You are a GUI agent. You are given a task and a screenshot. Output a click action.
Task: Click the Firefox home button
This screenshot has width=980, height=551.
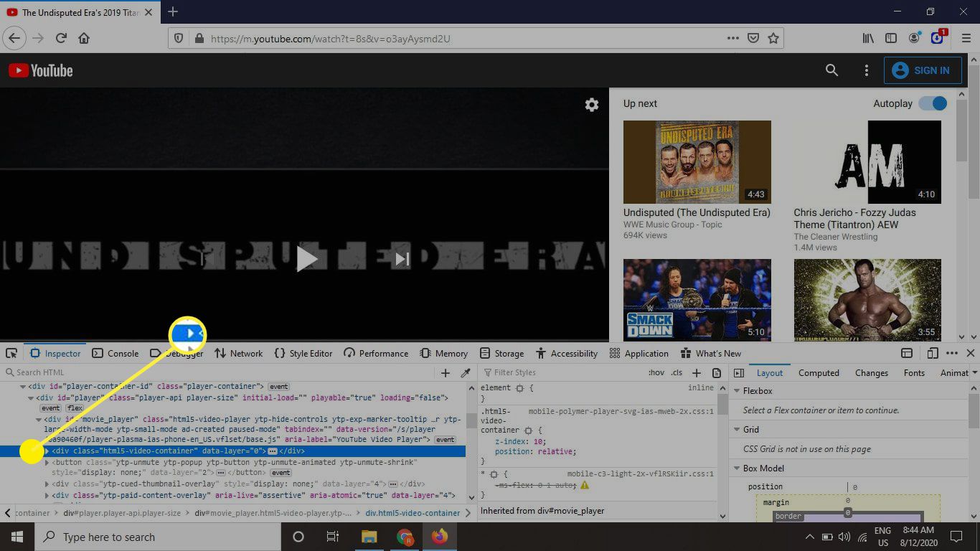84,39
